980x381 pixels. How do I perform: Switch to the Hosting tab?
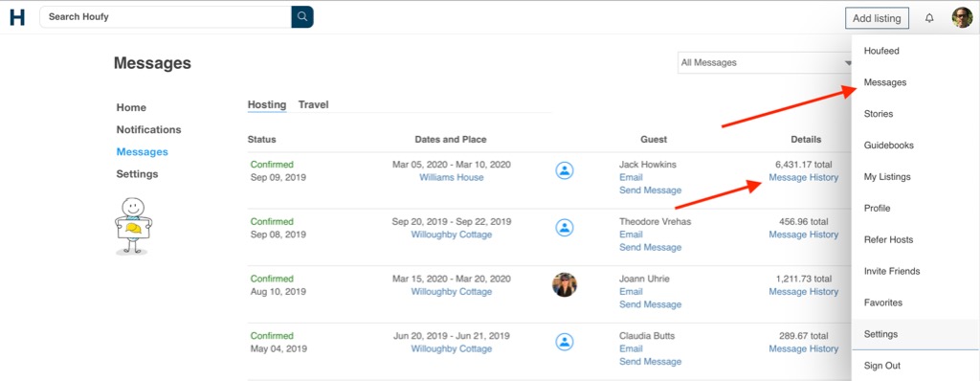tap(267, 104)
